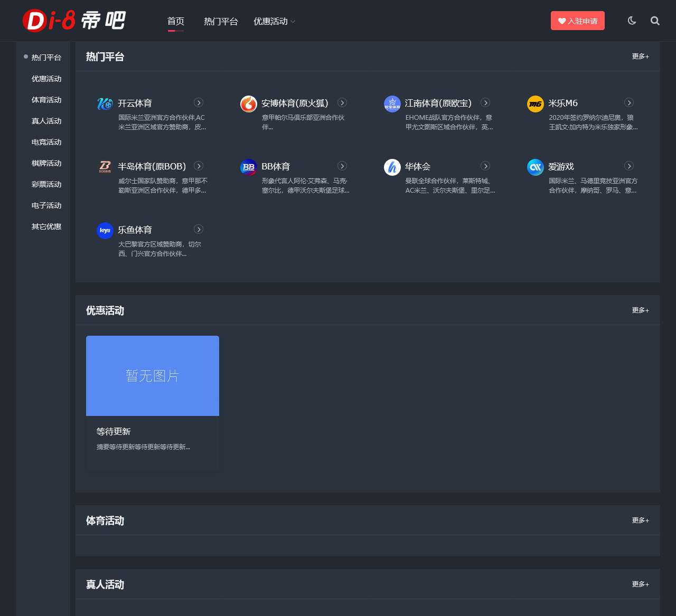Select 彩票活动 in left sidebar
Screen dimensions: 676x616
click(x=46, y=184)
